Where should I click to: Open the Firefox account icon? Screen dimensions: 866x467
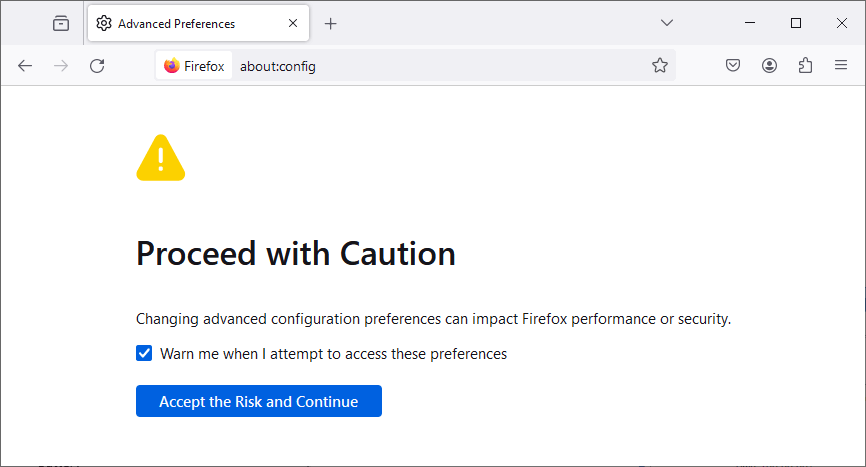click(x=769, y=66)
